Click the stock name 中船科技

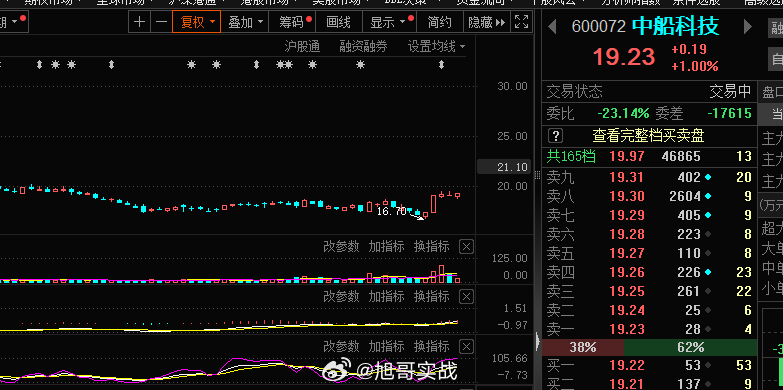[676, 26]
